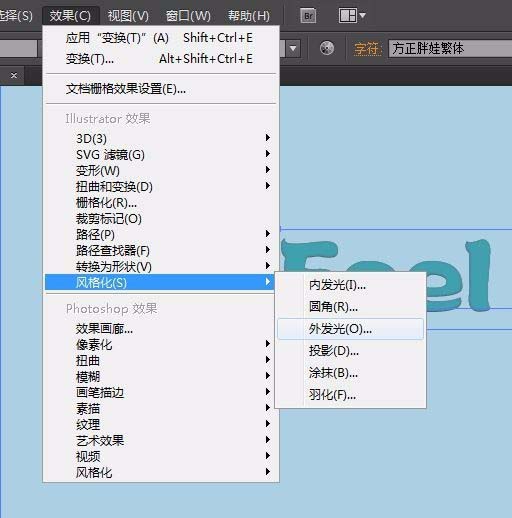Open the arrange documents layout icon
The height and width of the screenshot is (518, 512).
tap(352, 15)
